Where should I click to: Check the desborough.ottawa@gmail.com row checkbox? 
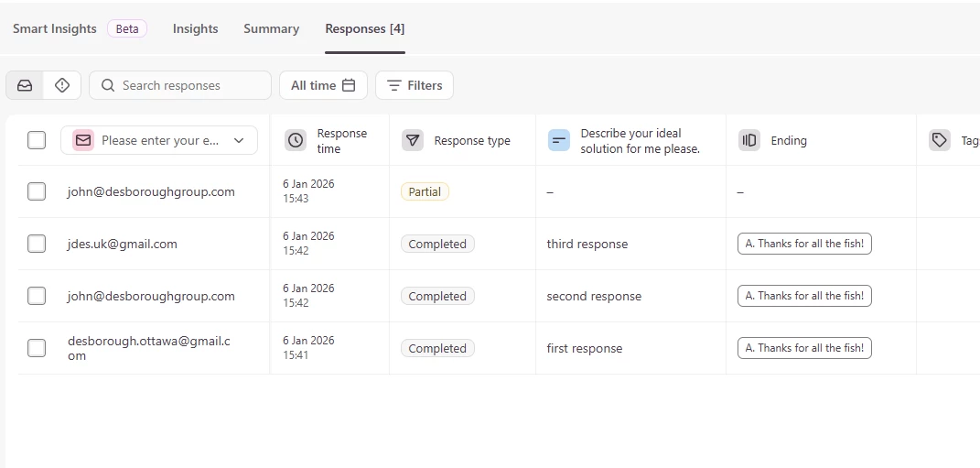37,348
